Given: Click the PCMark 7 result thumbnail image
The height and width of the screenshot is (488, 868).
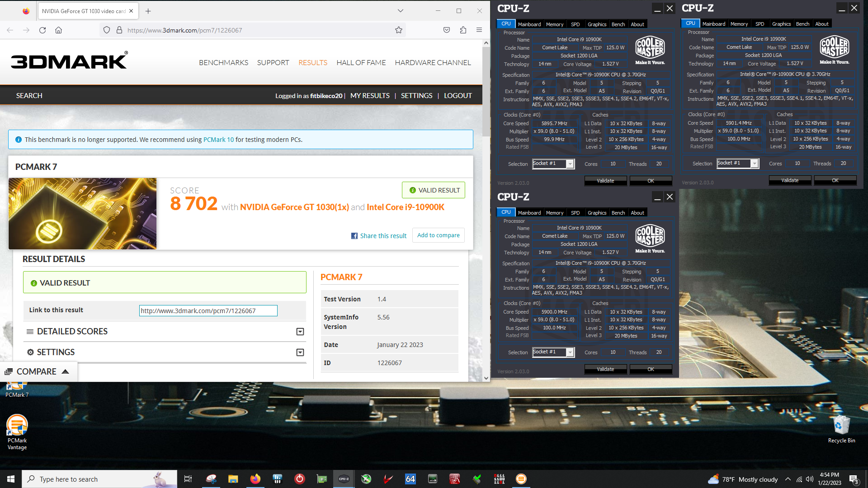Looking at the screenshot, I should click(83, 214).
